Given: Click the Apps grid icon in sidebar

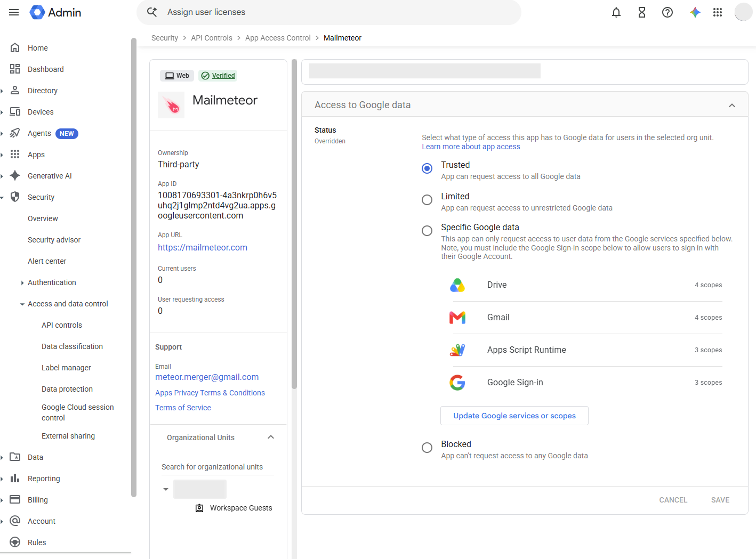Looking at the screenshot, I should (x=15, y=155).
